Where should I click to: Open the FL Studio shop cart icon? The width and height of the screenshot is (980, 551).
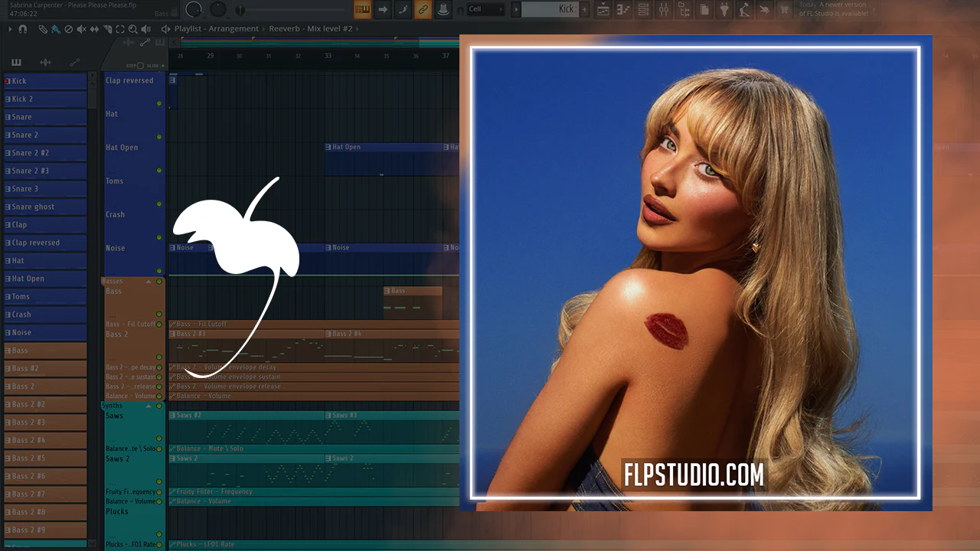point(784,9)
